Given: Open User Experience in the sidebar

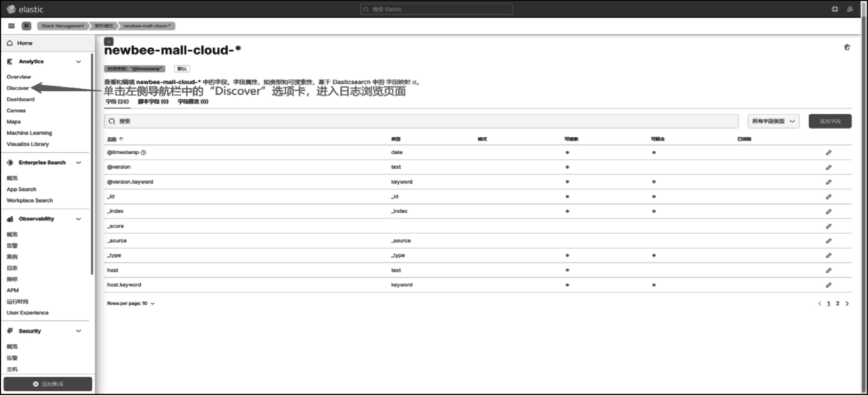Looking at the screenshot, I should coord(28,313).
